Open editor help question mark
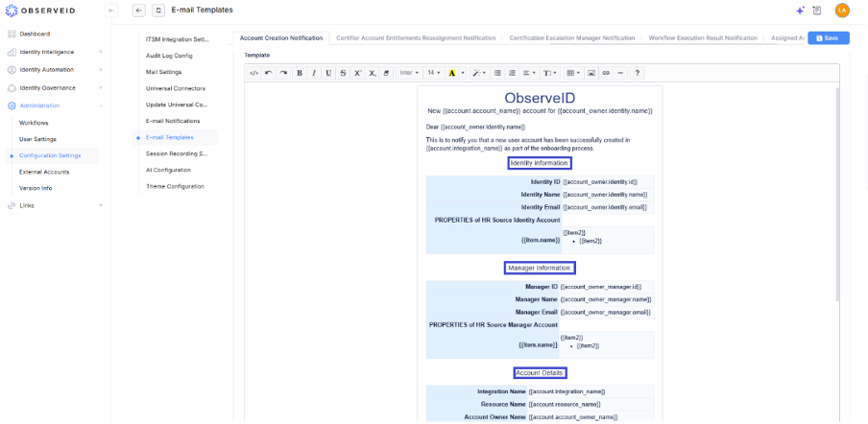The image size is (868, 424). click(x=638, y=73)
